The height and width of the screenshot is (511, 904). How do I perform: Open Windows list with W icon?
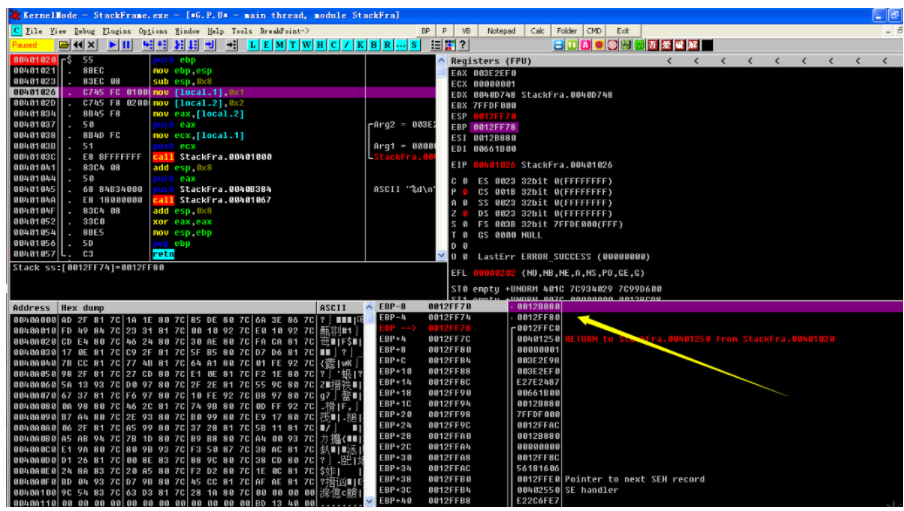coord(307,45)
